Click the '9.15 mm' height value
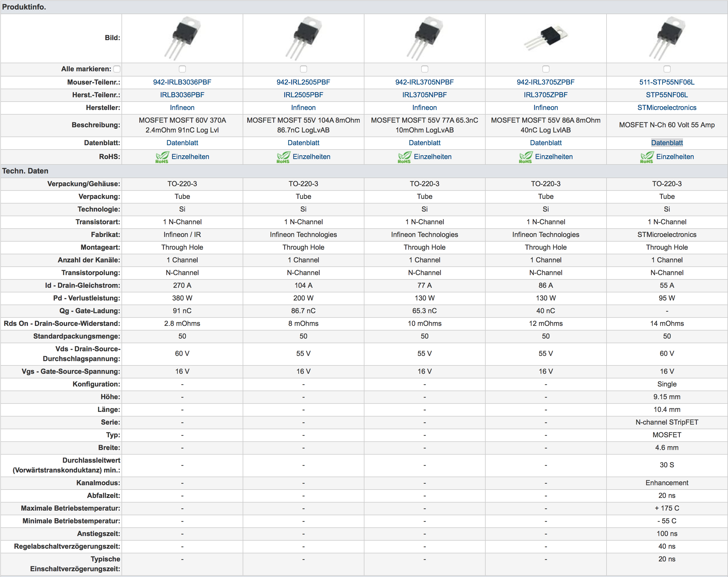This screenshot has width=728, height=577. [x=667, y=397]
